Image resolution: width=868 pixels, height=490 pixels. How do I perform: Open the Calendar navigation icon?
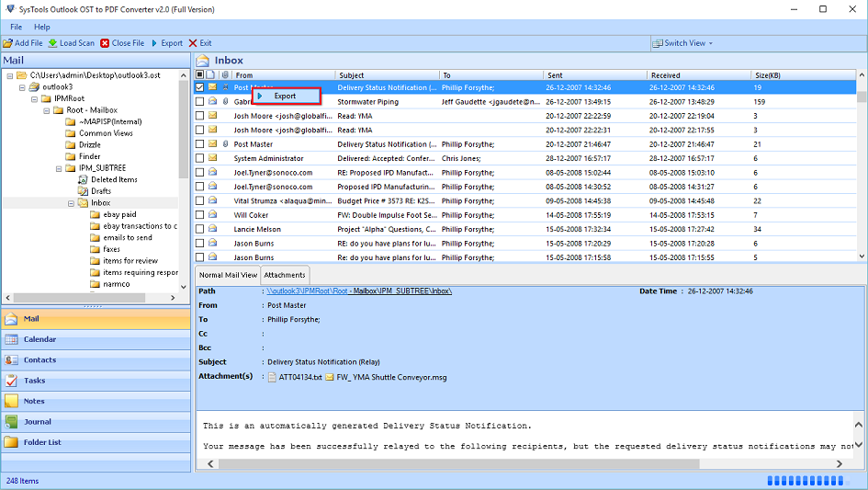pos(11,340)
